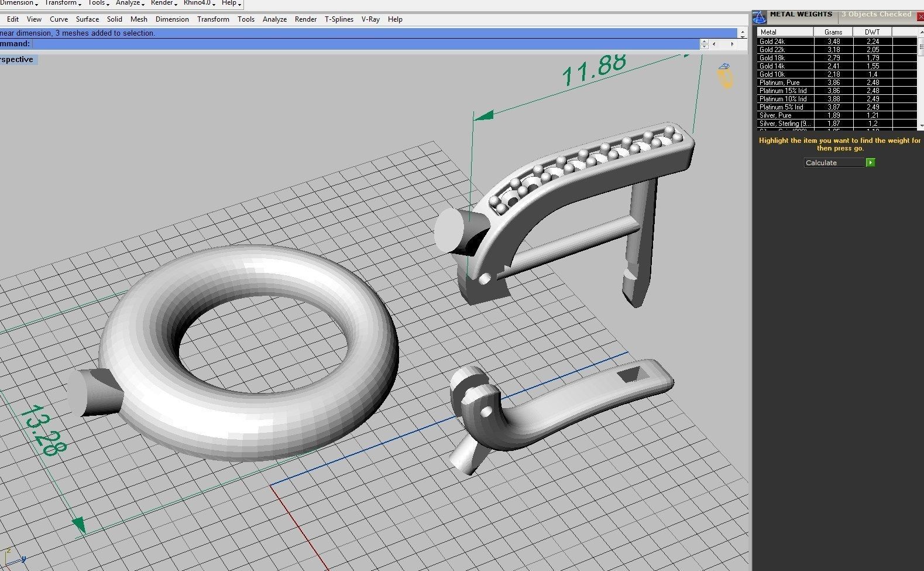The height and width of the screenshot is (571, 924).
Task: Open the Transform menu in menu bar
Action: (213, 19)
